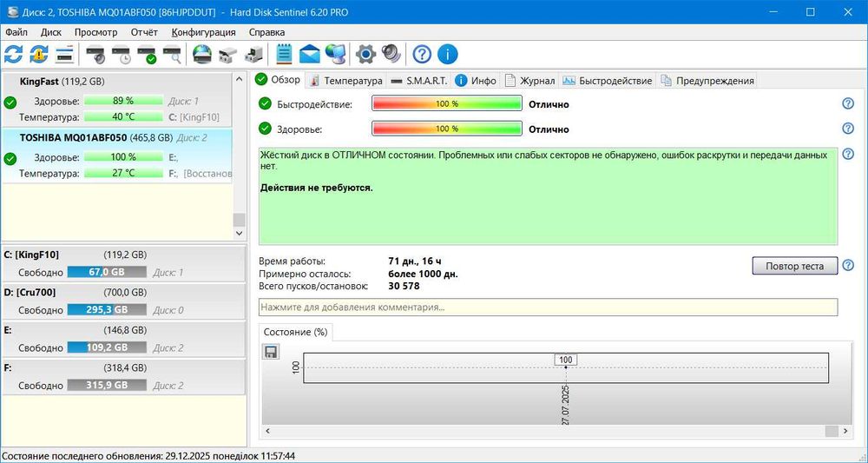Click the help icon beside Повтор теста

(847, 265)
